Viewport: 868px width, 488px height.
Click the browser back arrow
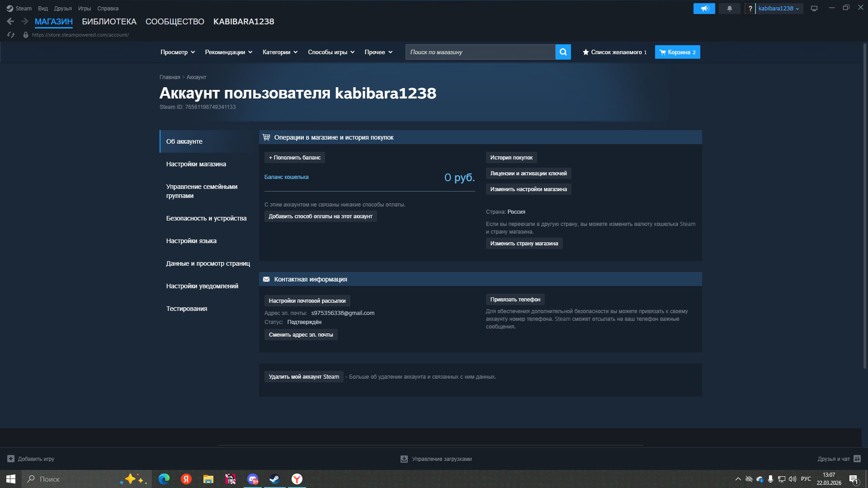click(x=10, y=21)
